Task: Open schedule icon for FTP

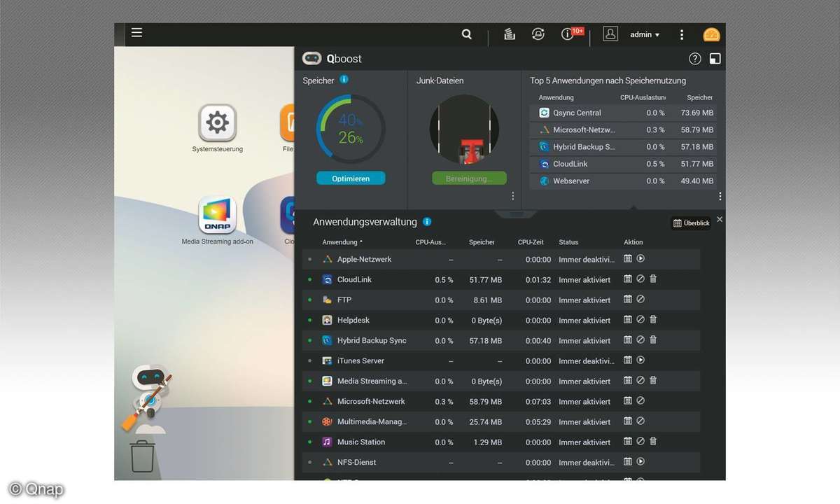Action: coord(628,300)
